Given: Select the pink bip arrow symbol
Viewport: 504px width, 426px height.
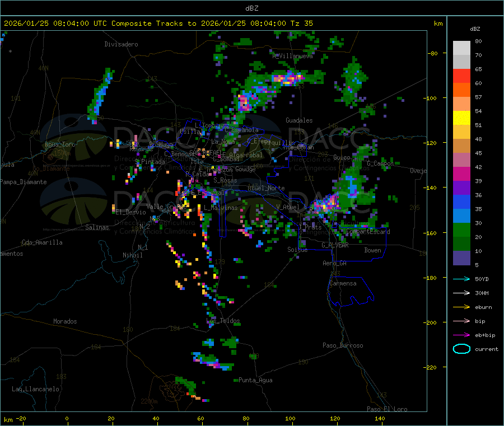Looking at the screenshot, I should tap(461, 321).
